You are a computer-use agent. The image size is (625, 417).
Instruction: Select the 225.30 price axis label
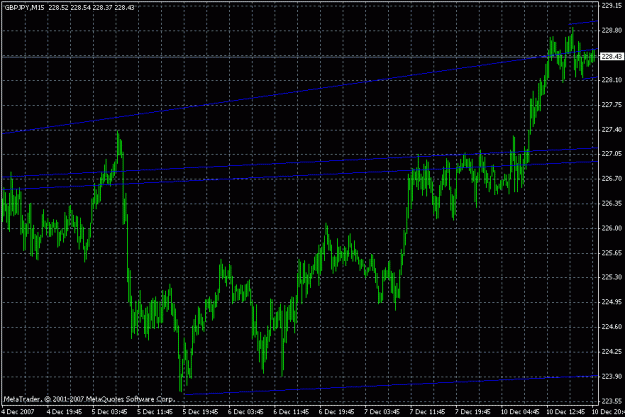coord(611,277)
